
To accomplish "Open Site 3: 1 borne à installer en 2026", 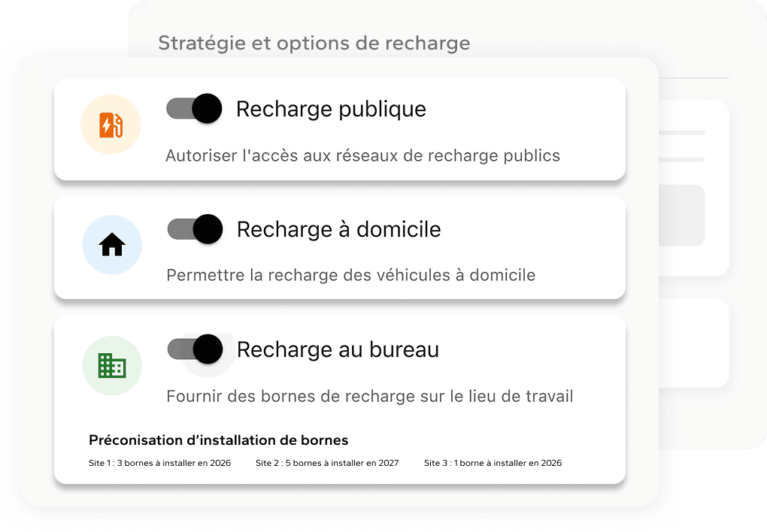I will pyautogui.click(x=493, y=463).
